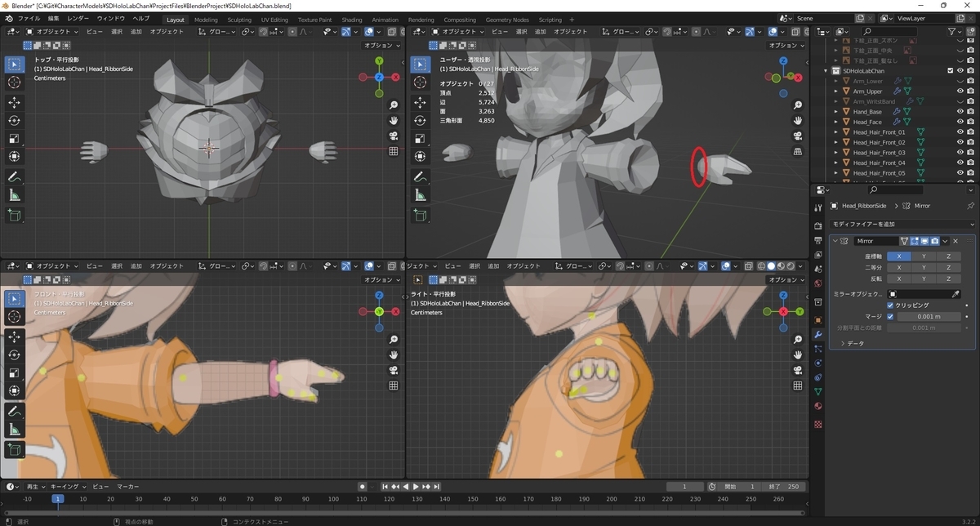Remove the Mirror modifier with X
Image resolution: width=980 pixels, height=526 pixels.
(955, 241)
